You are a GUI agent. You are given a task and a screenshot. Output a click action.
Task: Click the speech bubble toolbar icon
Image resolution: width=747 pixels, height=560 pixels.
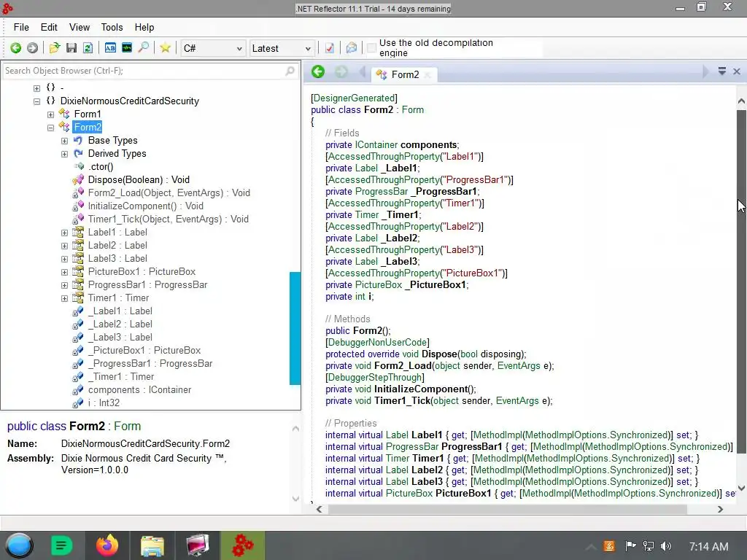pyautogui.click(x=351, y=48)
